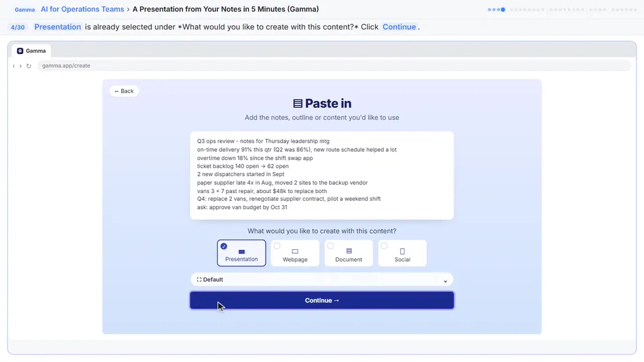Click the Social phone icon

point(402,251)
